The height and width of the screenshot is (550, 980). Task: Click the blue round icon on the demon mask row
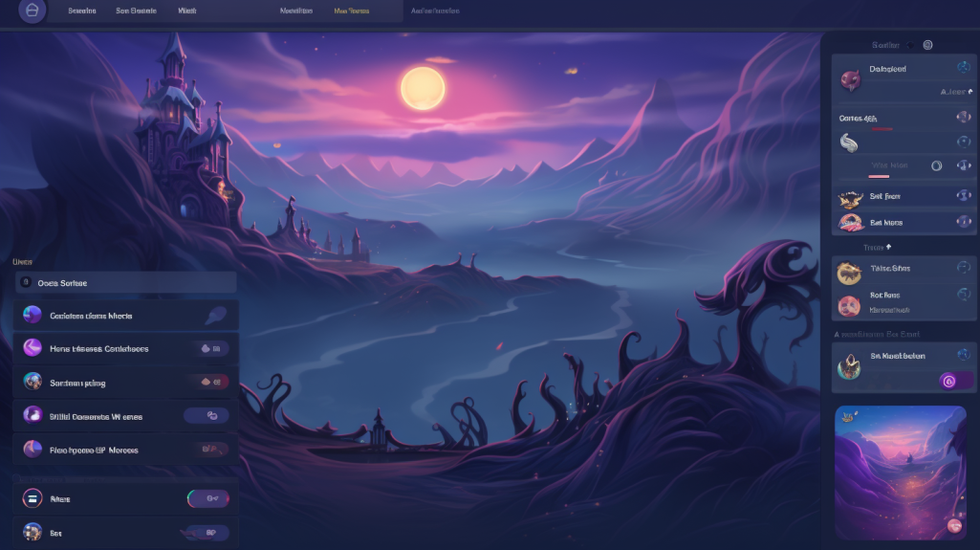(963, 67)
